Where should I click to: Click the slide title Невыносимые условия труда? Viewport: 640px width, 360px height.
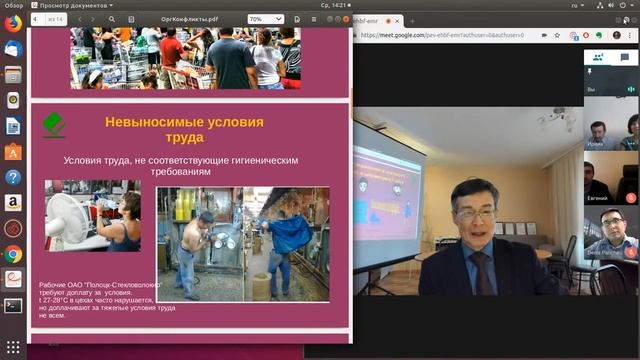tap(184, 129)
